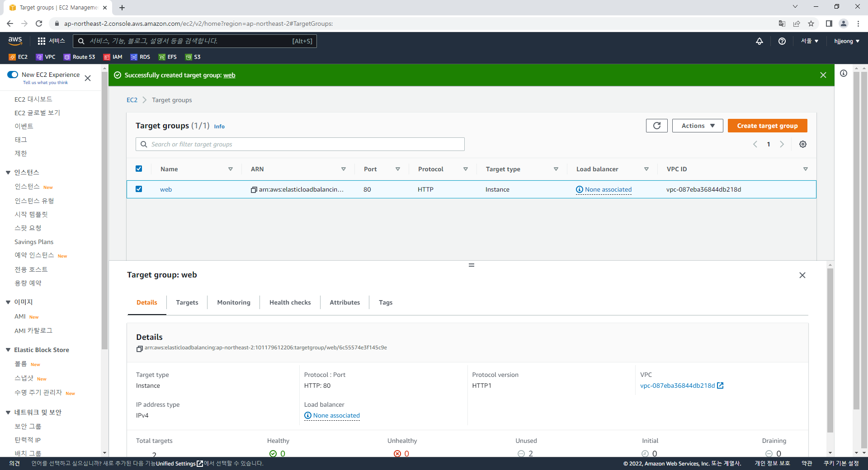The width and height of the screenshot is (868, 470).
Task: Sort by the Protocol column arrow
Action: (x=466, y=169)
